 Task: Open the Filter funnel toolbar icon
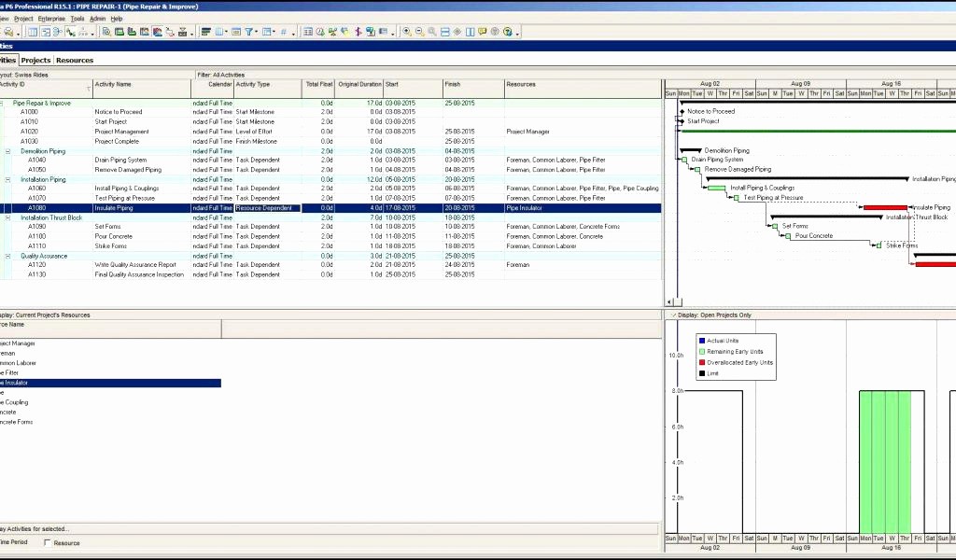[249, 32]
